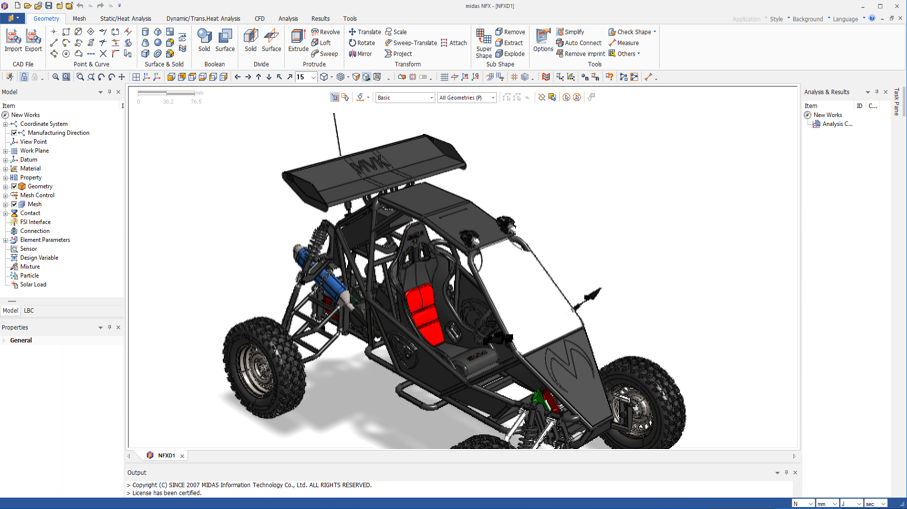907x509 pixels.
Task: Open the Super Shape tool
Action: 484,43
